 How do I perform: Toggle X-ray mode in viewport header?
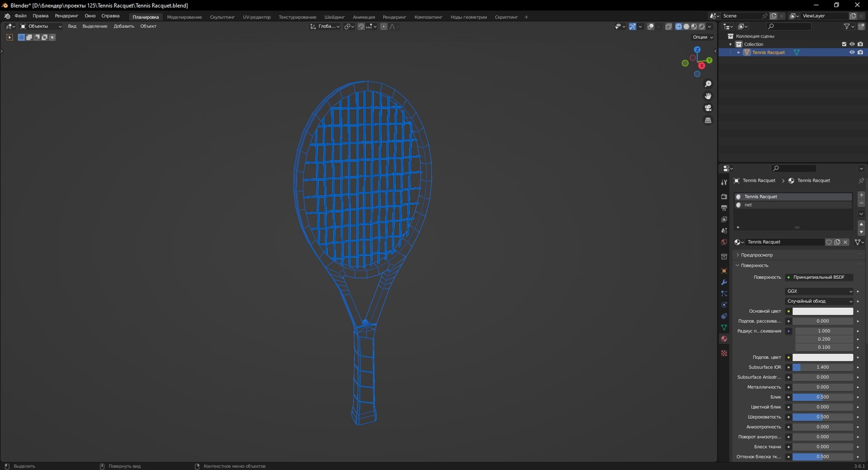click(669, 27)
